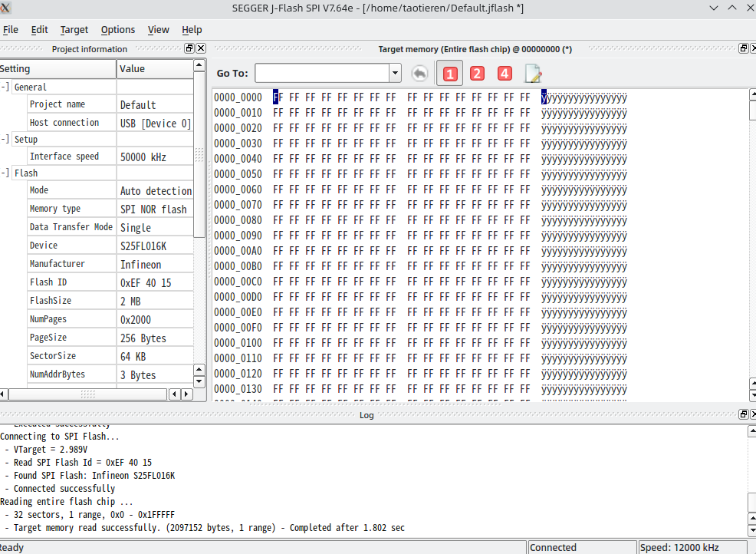Screen dimensions: 756x554
Task: Click 'Reading entire flash chip ...' log line
Action: coord(67,501)
